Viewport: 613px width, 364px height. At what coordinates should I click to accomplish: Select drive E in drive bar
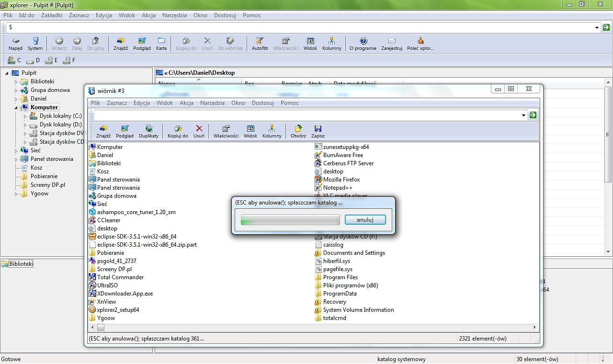click(51, 60)
